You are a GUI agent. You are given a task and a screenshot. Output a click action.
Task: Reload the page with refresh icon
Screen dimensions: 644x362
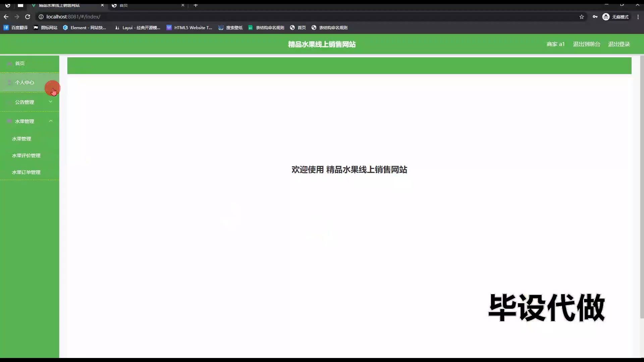pyautogui.click(x=28, y=17)
